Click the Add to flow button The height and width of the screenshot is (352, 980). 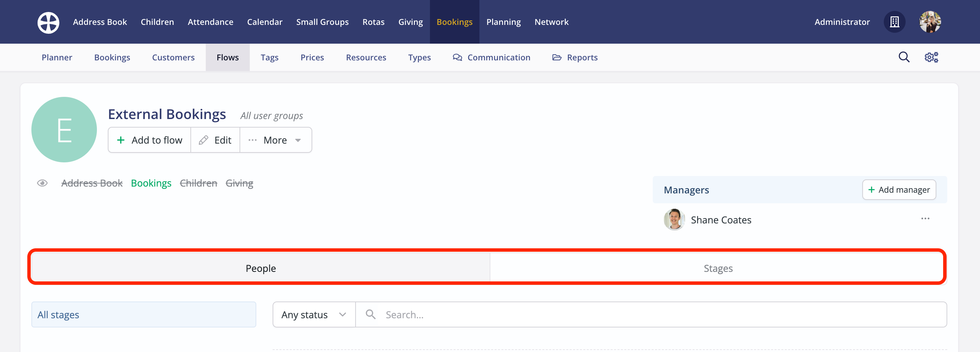tap(149, 140)
